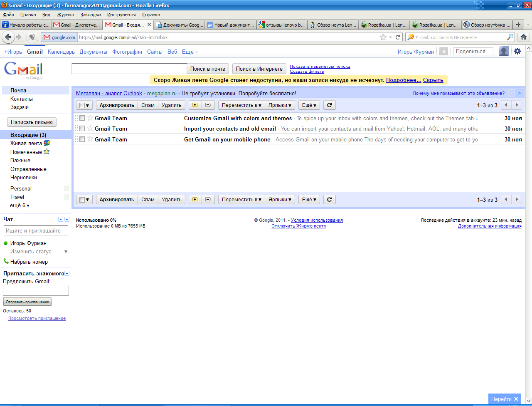
Task: Click the phone icon beside Набрать номер
Action: (6, 261)
